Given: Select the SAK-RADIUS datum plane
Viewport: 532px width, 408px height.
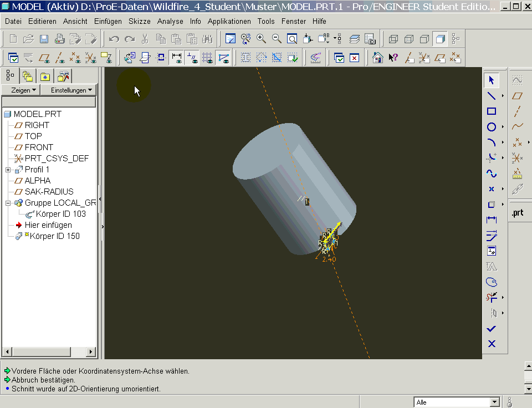Looking at the screenshot, I should [x=49, y=192].
